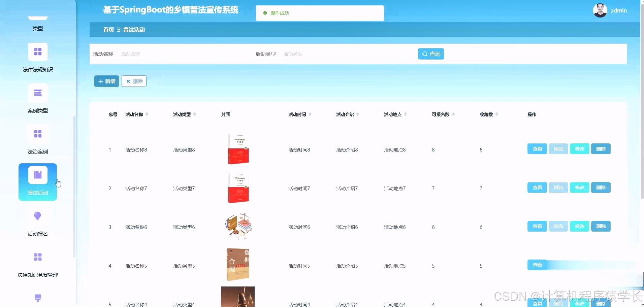
Task: Check the row checkbox for 活动名称7
Action: (x=94, y=188)
